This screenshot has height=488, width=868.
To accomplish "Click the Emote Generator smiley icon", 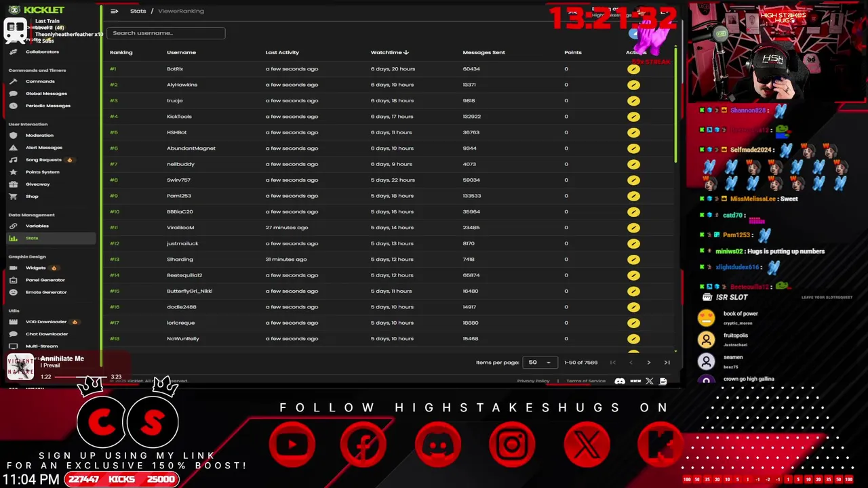I will [13, 292].
